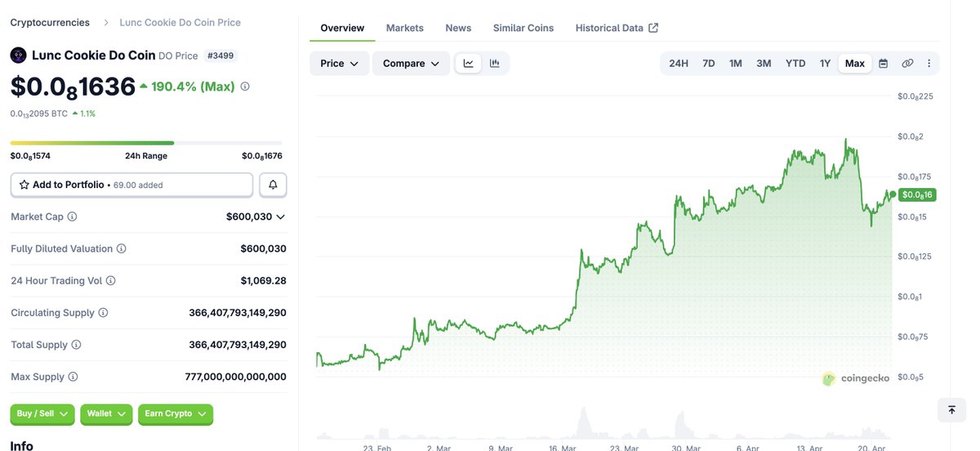Click the 24h high value $0.0₈1676
Viewport: 980px width, 451px height.
pos(262,156)
